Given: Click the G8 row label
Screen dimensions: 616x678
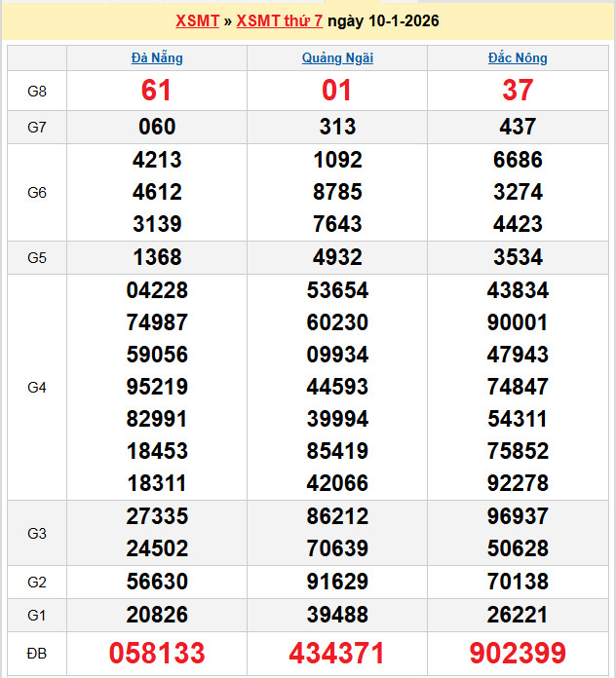Looking at the screenshot, I should (x=37, y=91).
